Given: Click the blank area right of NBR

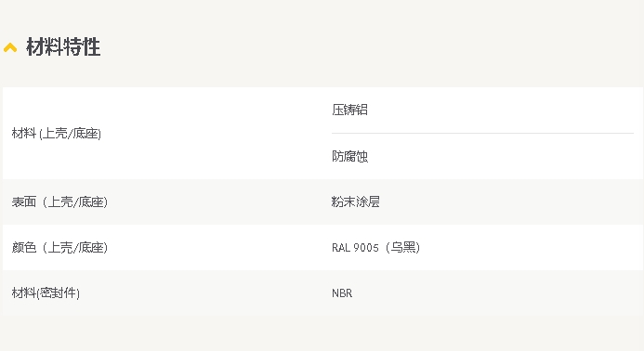Looking at the screenshot, I should (x=493, y=293).
